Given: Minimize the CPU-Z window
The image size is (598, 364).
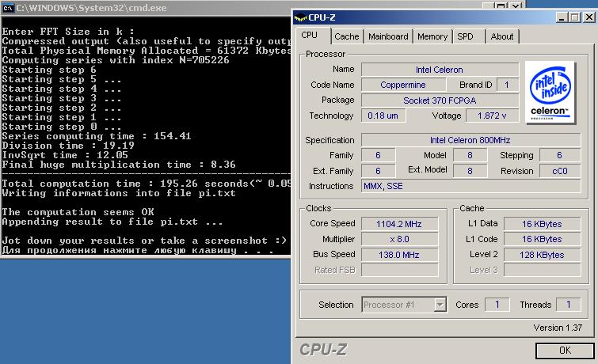Looking at the screenshot, I should [x=561, y=17].
